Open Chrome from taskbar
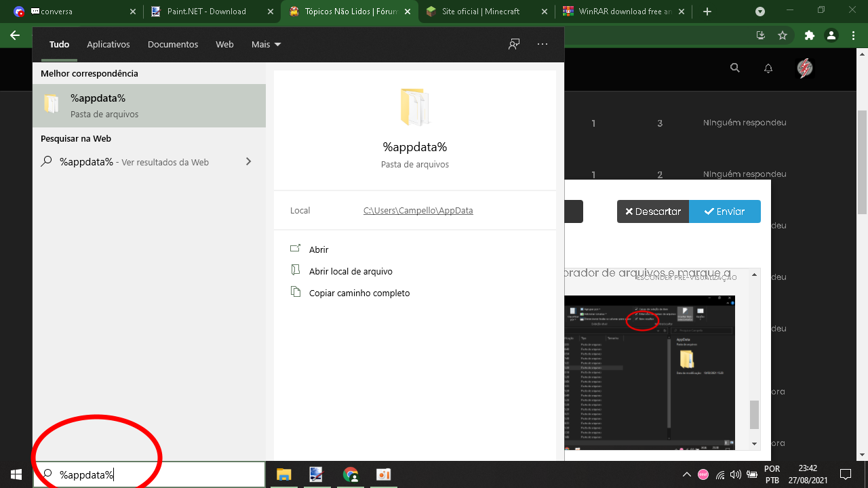The height and width of the screenshot is (488, 868). (350, 474)
